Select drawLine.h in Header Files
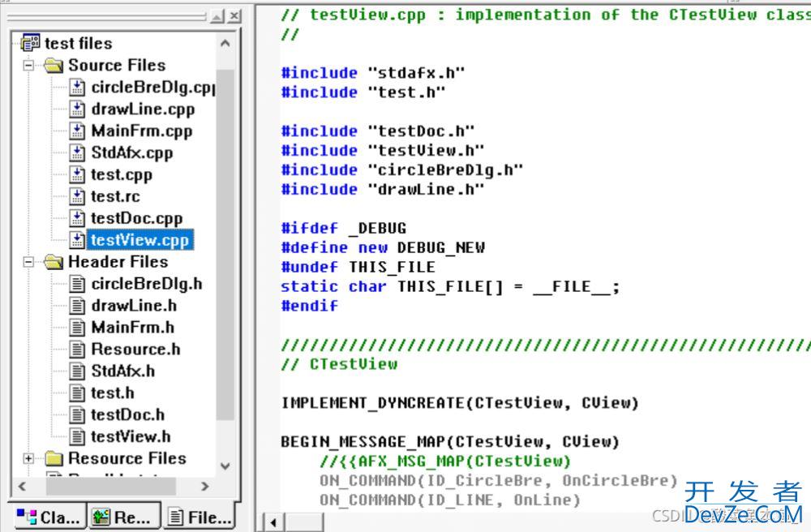Image resolution: width=811 pixels, height=532 pixels. [x=134, y=306]
